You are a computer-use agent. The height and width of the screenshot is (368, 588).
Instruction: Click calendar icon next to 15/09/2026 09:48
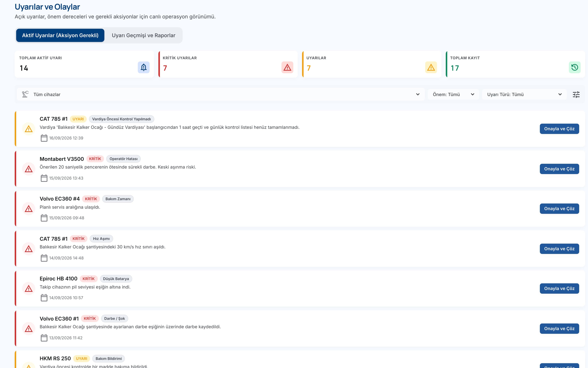tap(44, 218)
